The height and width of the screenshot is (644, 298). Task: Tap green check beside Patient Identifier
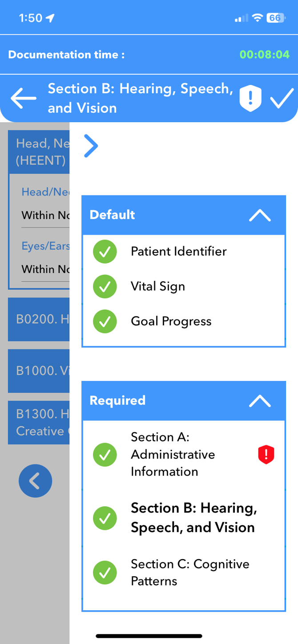click(105, 252)
